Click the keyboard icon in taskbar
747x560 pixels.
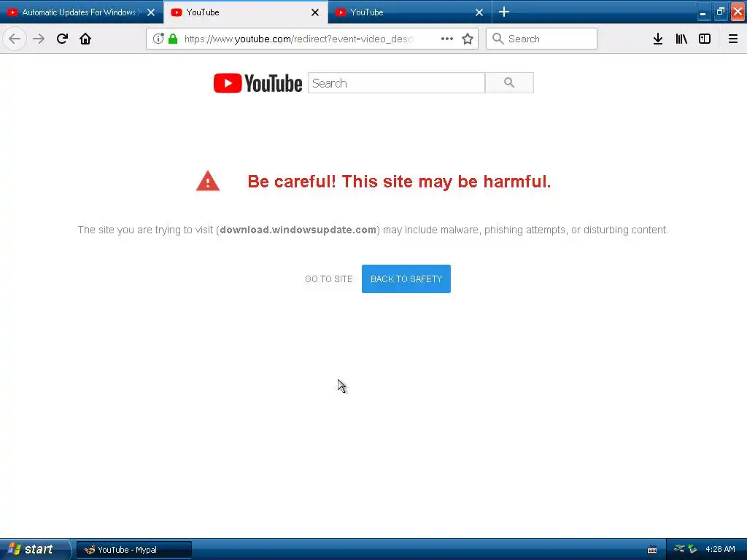click(x=652, y=550)
